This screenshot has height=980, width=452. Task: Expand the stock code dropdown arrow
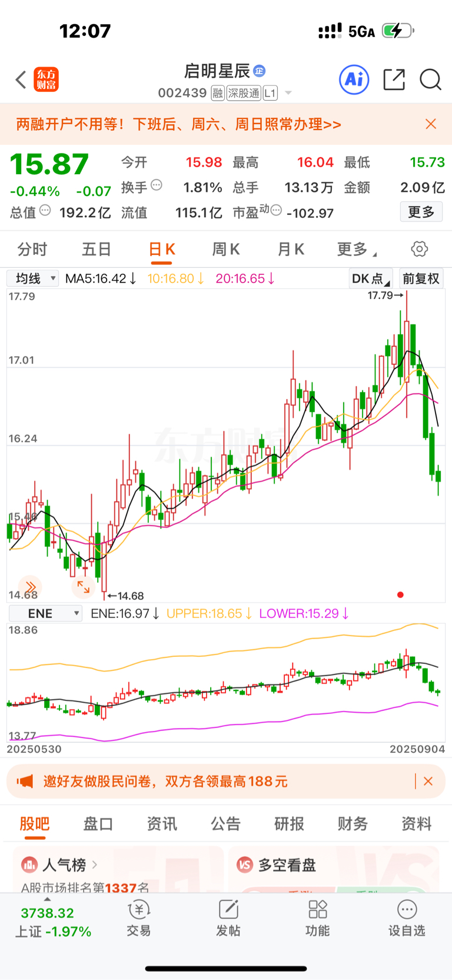[288, 93]
